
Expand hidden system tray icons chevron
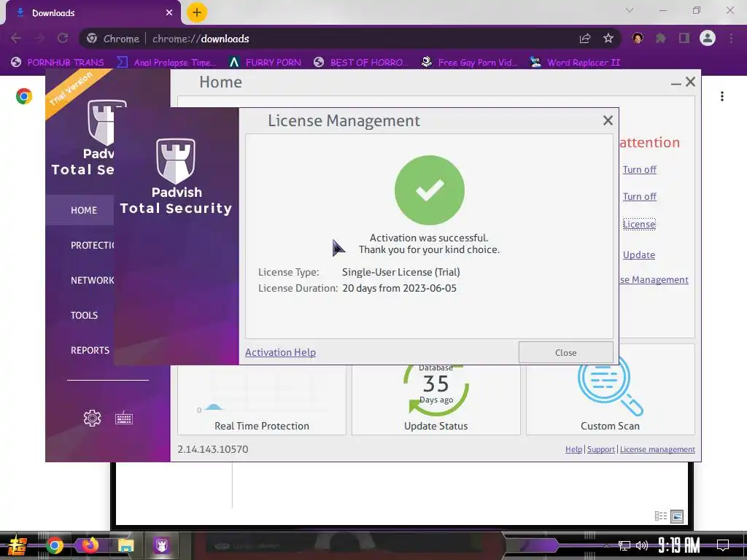(606, 545)
